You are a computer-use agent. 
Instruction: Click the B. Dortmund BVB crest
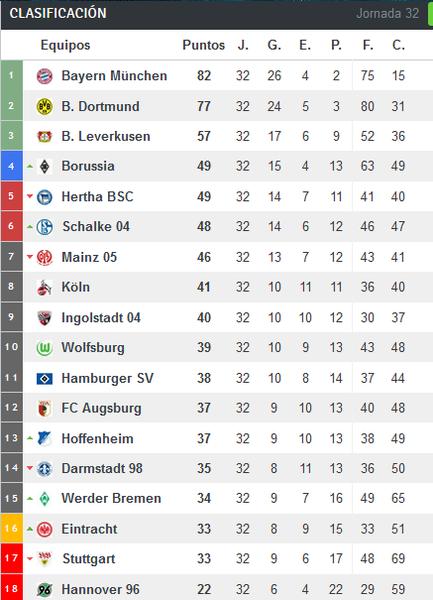pos(44,106)
